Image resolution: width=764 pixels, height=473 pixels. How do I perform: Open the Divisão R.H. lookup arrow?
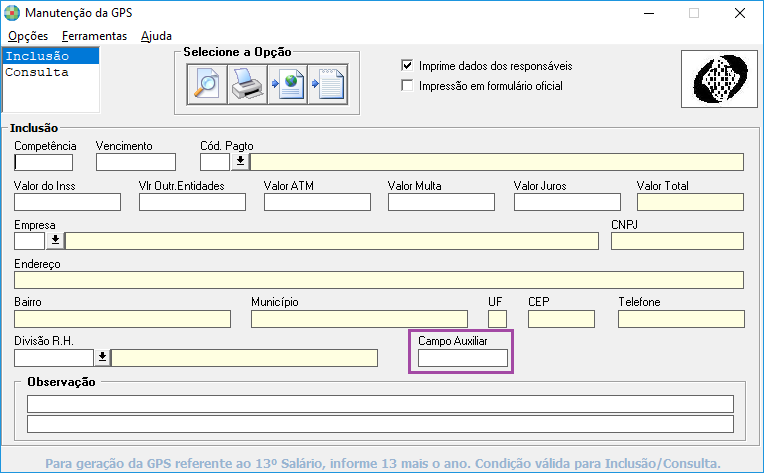pyautogui.click(x=102, y=358)
